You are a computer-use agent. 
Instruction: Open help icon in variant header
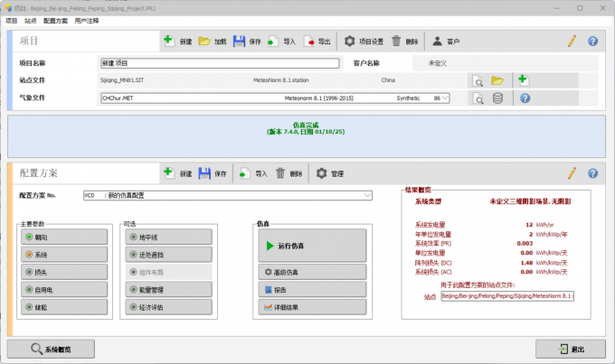(592, 173)
